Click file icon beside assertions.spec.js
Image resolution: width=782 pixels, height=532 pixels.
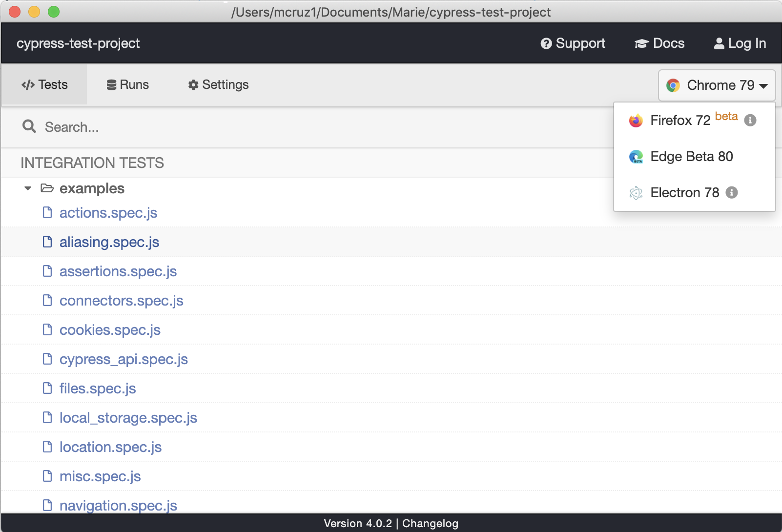pyautogui.click(x=47, y=271)
